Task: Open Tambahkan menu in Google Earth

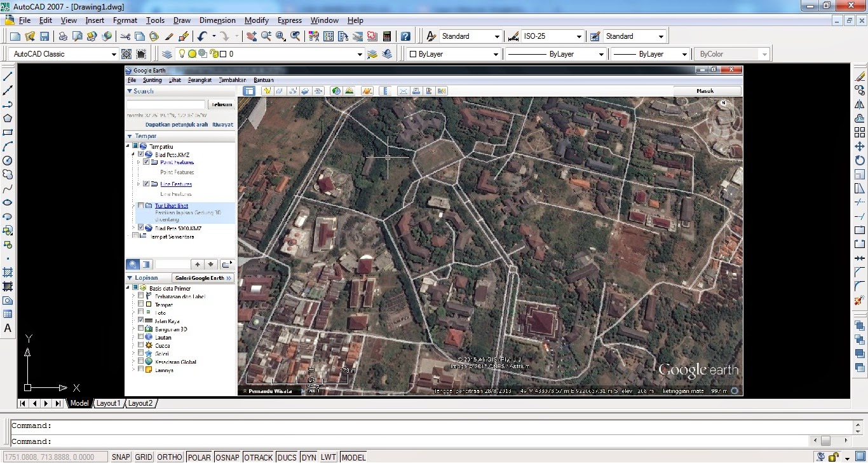Action: 233,80
